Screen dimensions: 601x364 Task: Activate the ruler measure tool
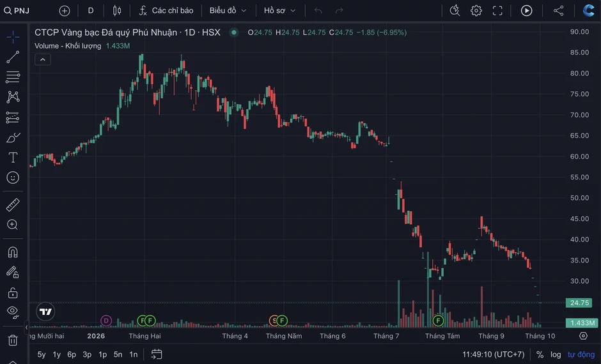coord(13,205)
